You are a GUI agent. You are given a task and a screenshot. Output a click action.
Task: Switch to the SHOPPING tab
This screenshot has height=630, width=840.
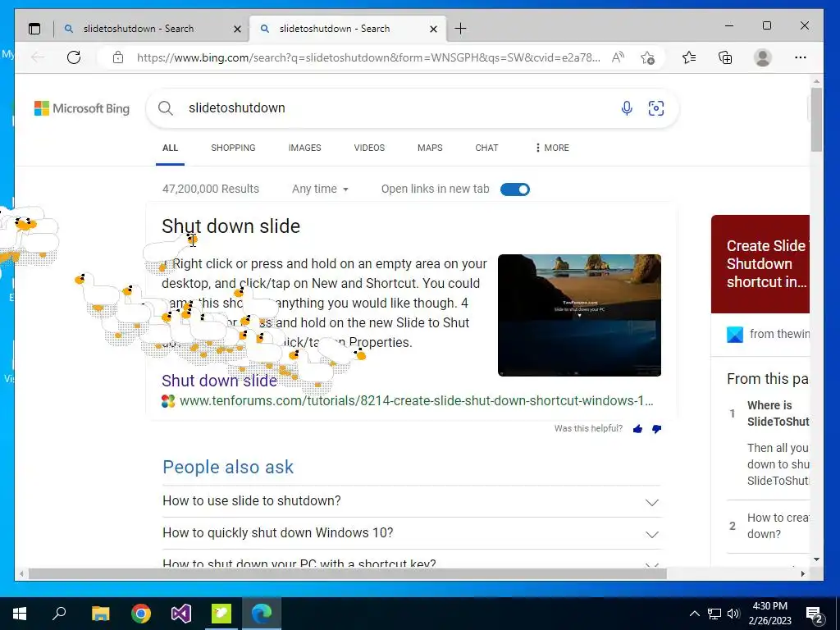[x=233, y=148]
